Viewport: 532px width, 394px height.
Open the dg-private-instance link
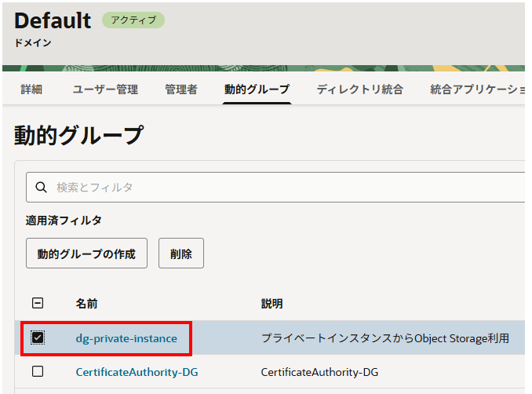pos(126,338)
